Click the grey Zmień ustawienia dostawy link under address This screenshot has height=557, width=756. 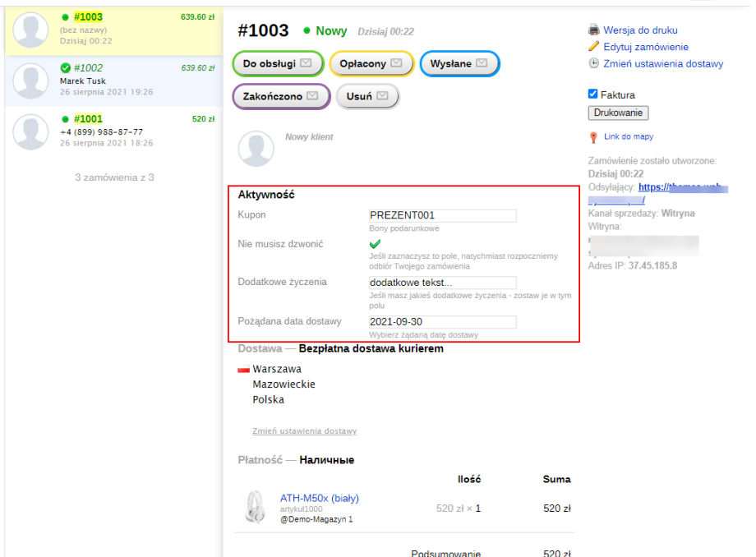click(304, 431)
